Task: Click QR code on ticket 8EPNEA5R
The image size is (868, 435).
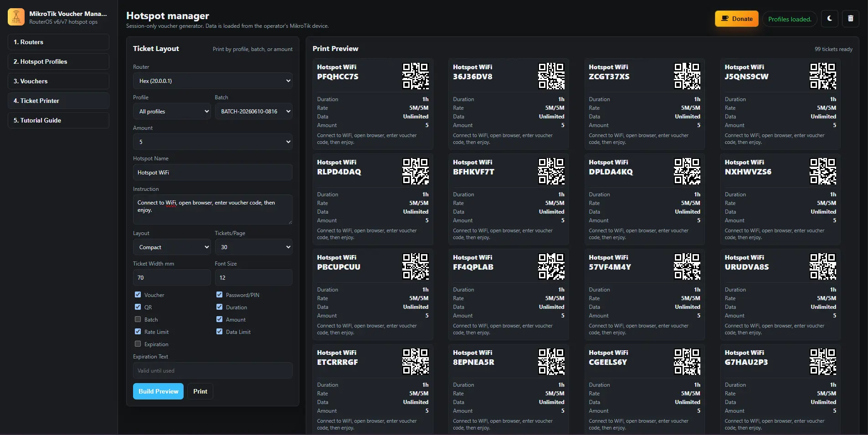Action: 551,362
